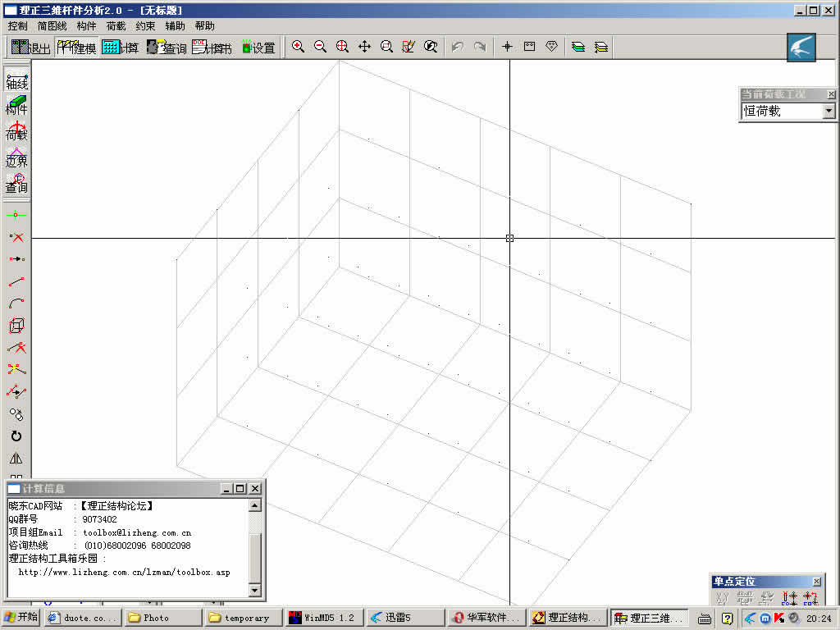Click the 查询 toolbar button with person icon

pyautogui.click(x=167, y=47)
